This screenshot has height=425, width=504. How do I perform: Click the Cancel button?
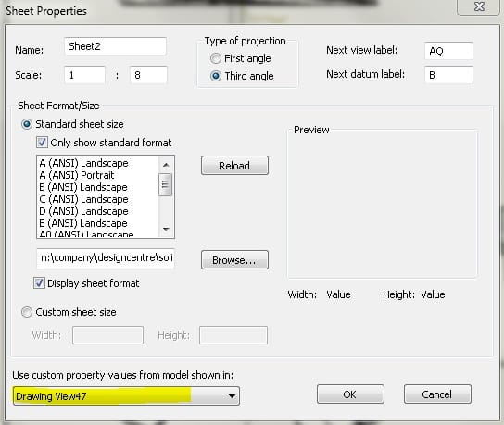pyautogui.click(x=437, y=394)
